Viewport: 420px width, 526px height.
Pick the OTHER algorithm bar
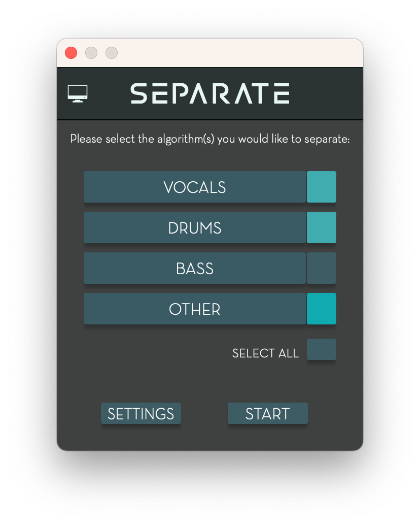point(195,309)
